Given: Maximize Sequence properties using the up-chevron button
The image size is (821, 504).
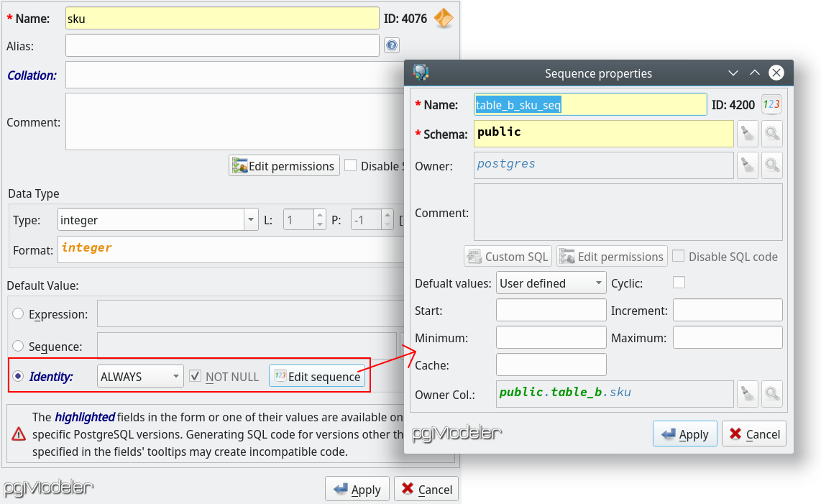Looking at the screenshot, I should 755,73.
